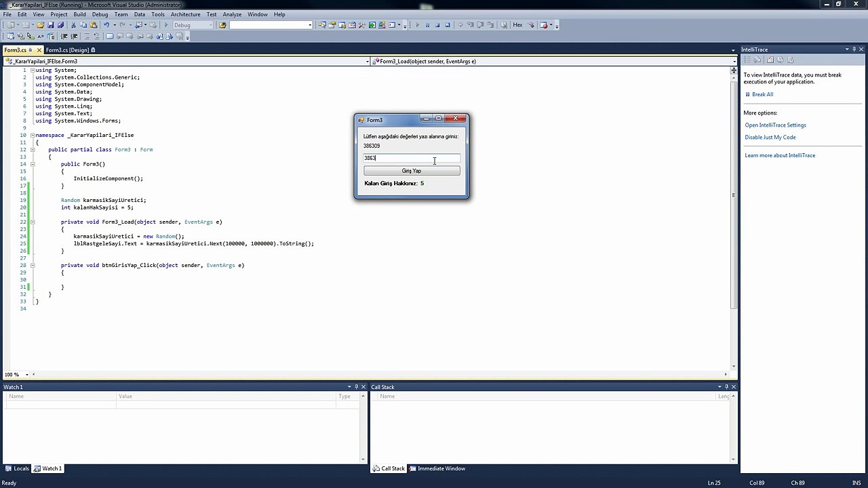Open the IntelliTrace window position dropdown arrow
Viewport: 868px width, 488px height.
pos(846,49)
